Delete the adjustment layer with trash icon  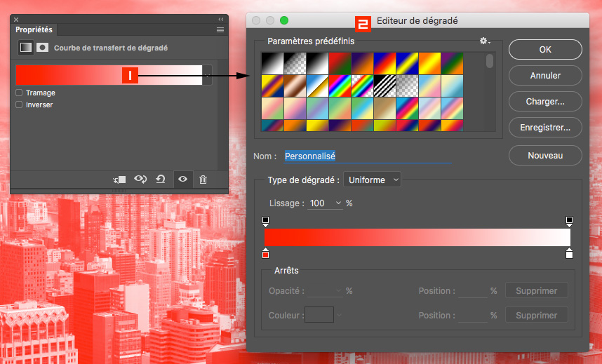(x=203, y=180)
